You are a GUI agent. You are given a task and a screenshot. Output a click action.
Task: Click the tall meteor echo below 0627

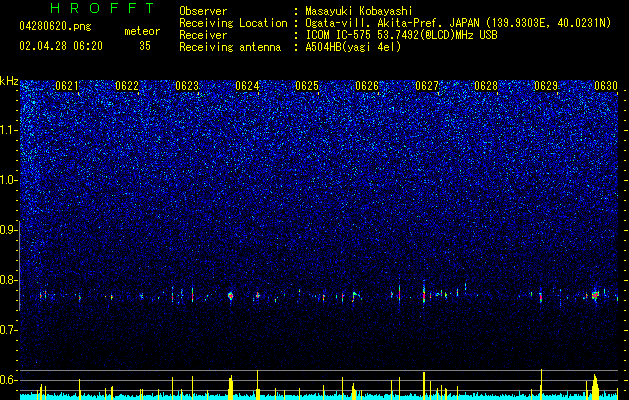click(424, 292)
